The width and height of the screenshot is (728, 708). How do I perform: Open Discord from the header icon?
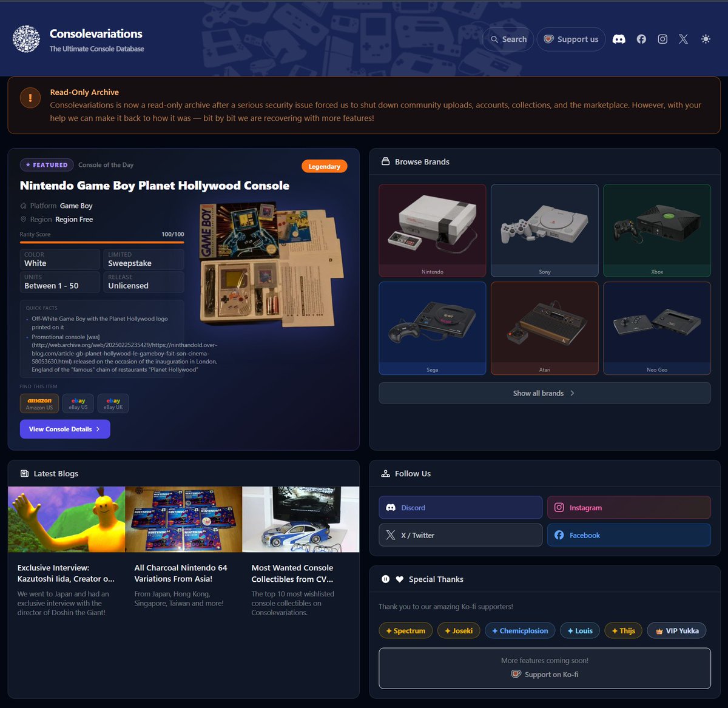[619, 39]
